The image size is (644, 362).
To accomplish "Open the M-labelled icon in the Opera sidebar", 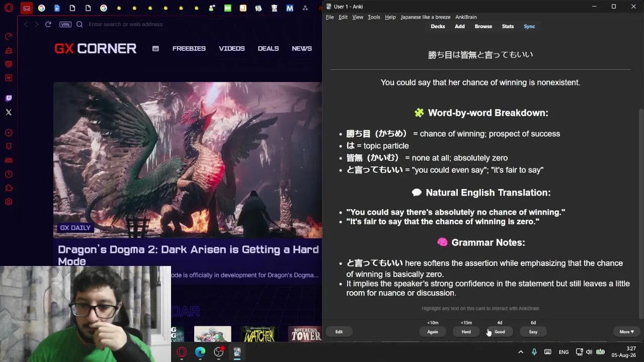I will point(9,78).
